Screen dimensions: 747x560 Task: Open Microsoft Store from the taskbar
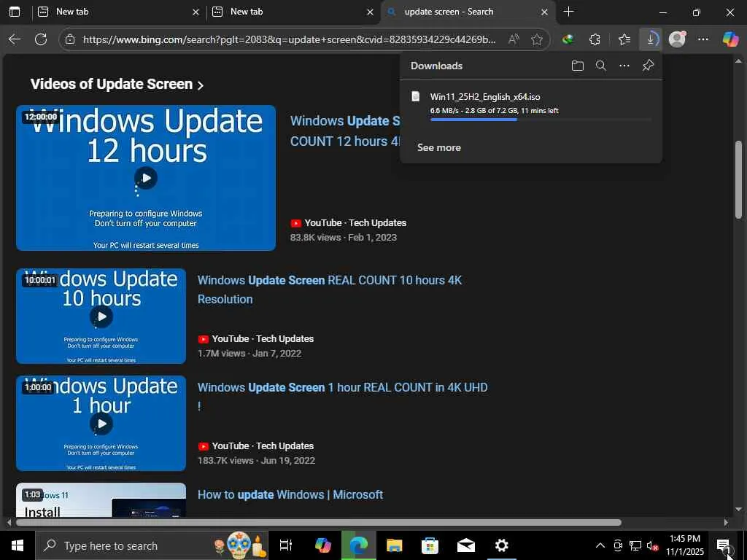tap(430, 545)
